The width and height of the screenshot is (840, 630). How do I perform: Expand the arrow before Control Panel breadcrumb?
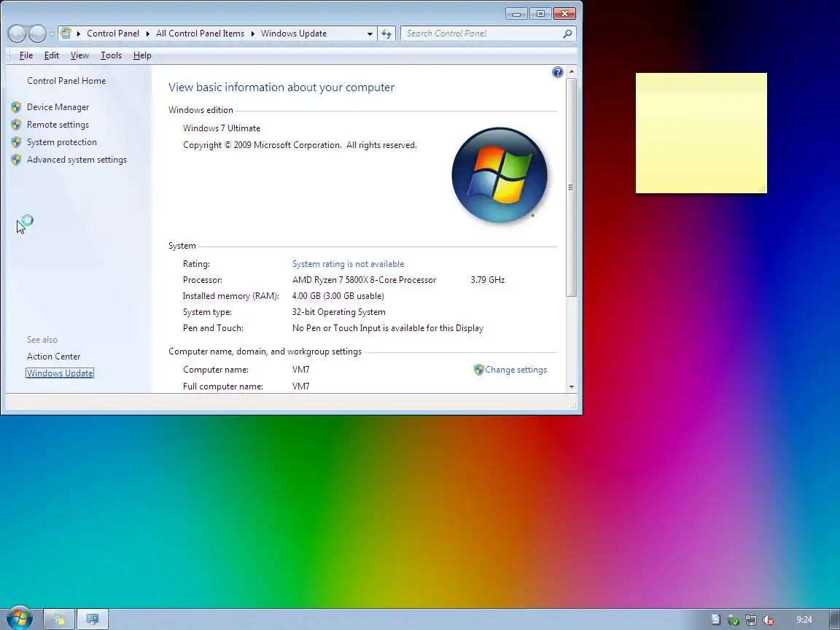(78, 34)
